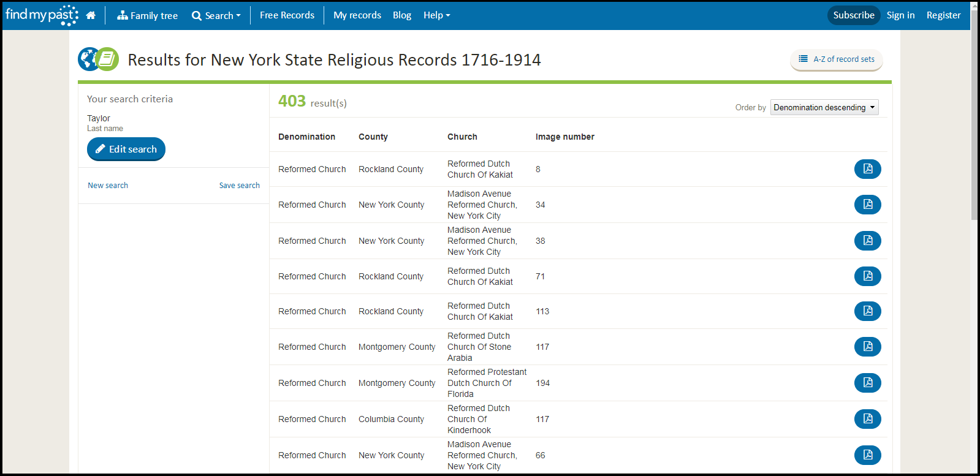Image resolution: width=980 pixels, height=476 pixels.
Task: View record image for image number 113
Action: (867, 311)
